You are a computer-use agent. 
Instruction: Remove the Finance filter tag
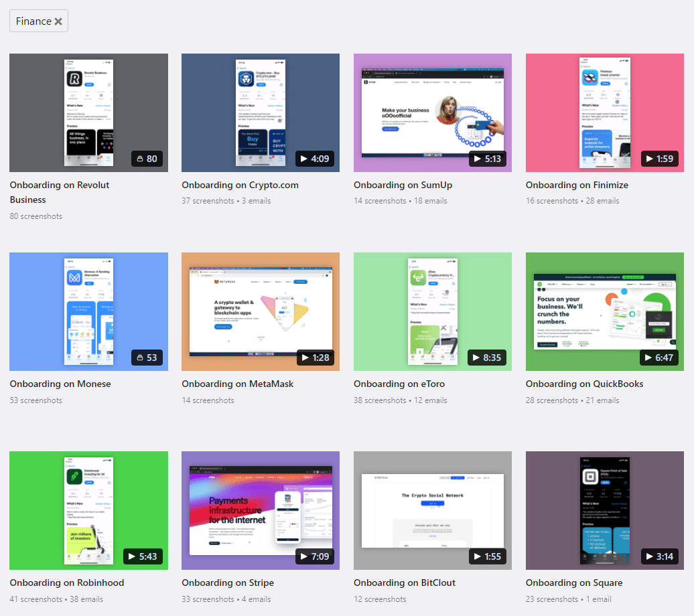click(58, 21)
